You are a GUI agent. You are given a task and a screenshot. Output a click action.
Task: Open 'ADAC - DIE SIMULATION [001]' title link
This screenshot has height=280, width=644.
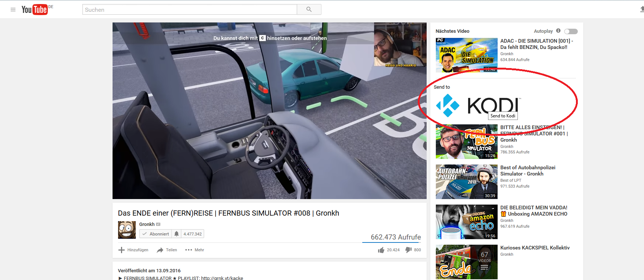[537, 44]
